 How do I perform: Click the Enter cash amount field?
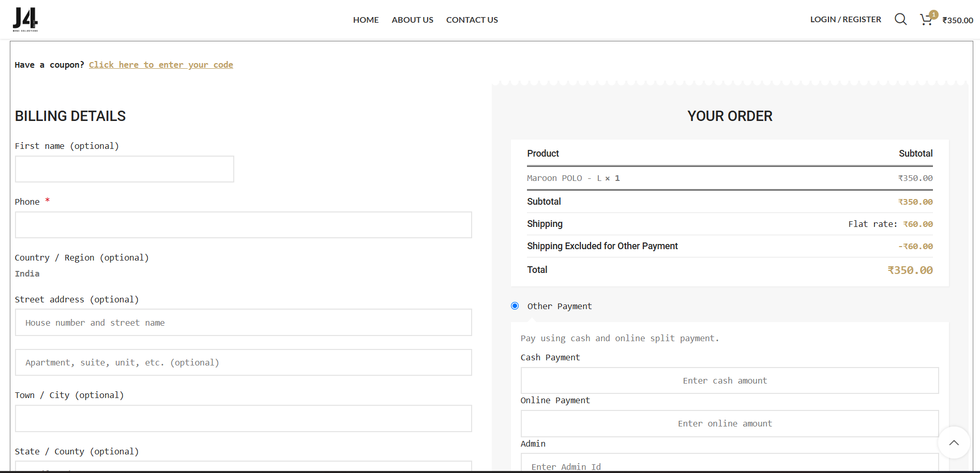pos(729,380)
